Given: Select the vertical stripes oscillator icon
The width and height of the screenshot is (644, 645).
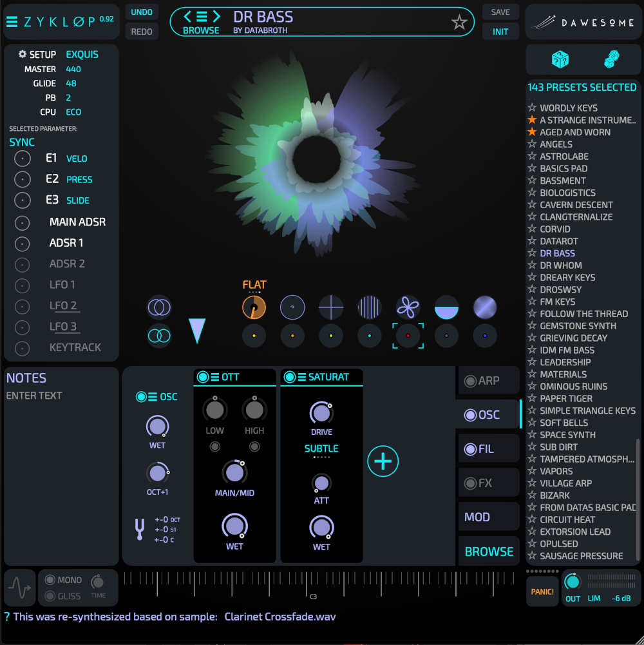Looking at the screenshot, I should coord(369,307).
